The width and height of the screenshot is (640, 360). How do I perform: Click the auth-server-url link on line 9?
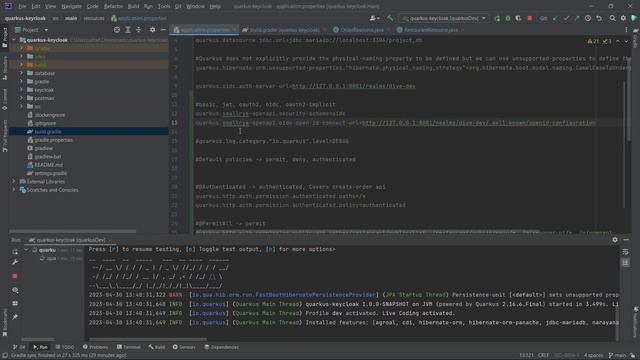(x=354, y=86)
